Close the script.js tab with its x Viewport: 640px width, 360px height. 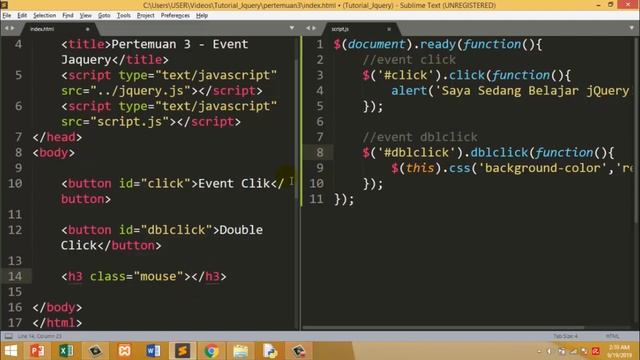click(x=389, y=29)
